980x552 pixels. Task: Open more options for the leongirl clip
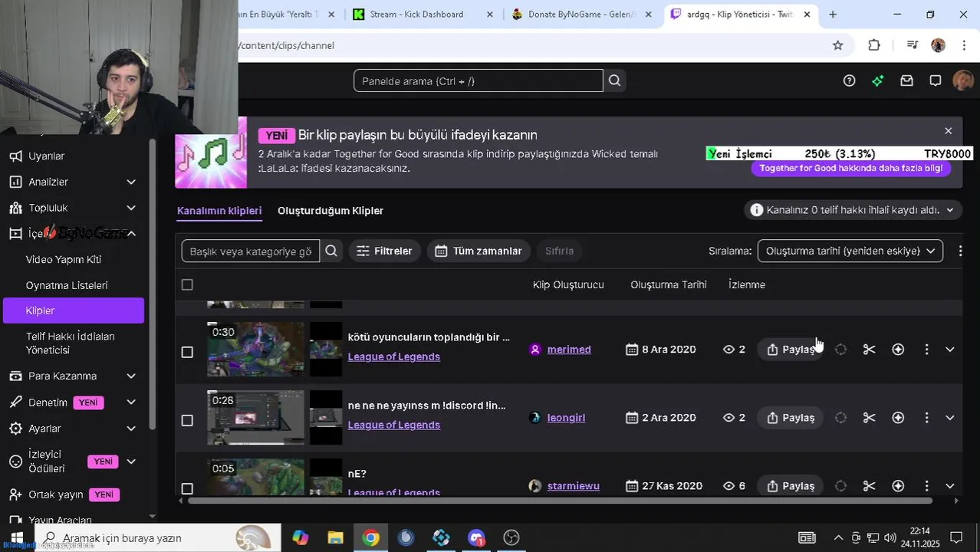pos(926,418)
